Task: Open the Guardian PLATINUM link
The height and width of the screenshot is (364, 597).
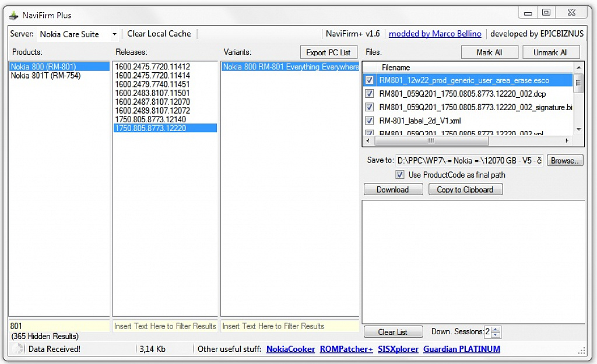Action: coord(462,349)
